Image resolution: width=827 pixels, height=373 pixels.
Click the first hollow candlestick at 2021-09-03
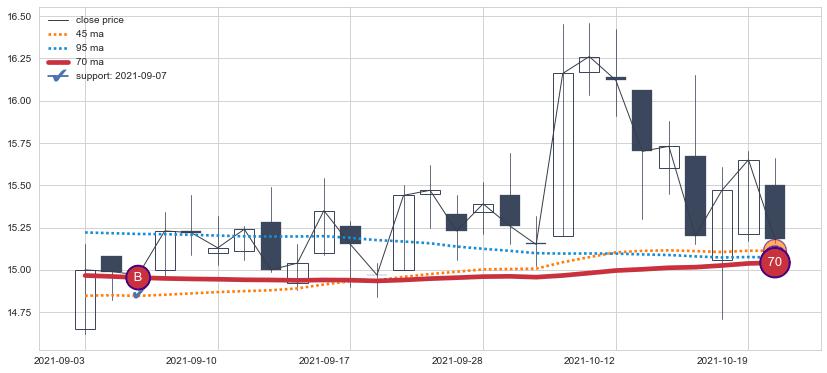[85, 300]
